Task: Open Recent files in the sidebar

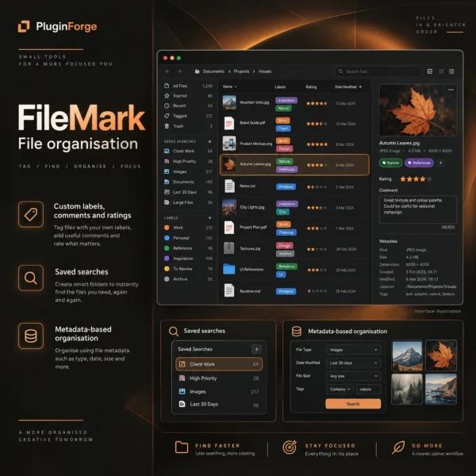Action: click(x=188, y=106)
